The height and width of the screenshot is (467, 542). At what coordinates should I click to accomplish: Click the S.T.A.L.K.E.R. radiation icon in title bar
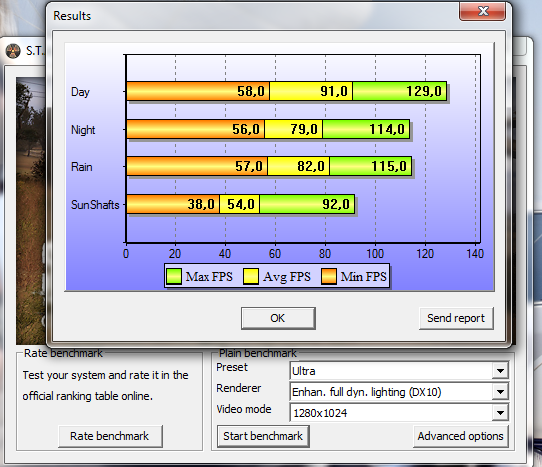(x=13, y=51)
